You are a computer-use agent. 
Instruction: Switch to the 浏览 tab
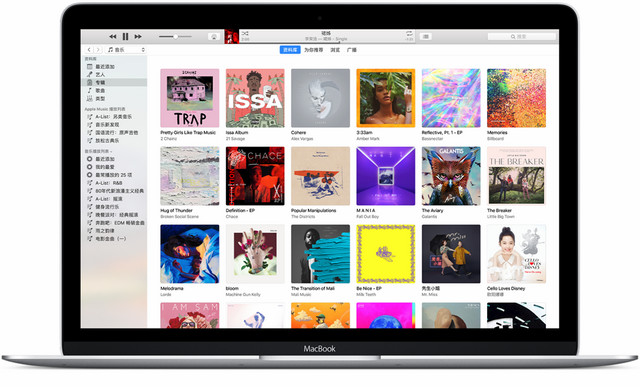(335, 50)
